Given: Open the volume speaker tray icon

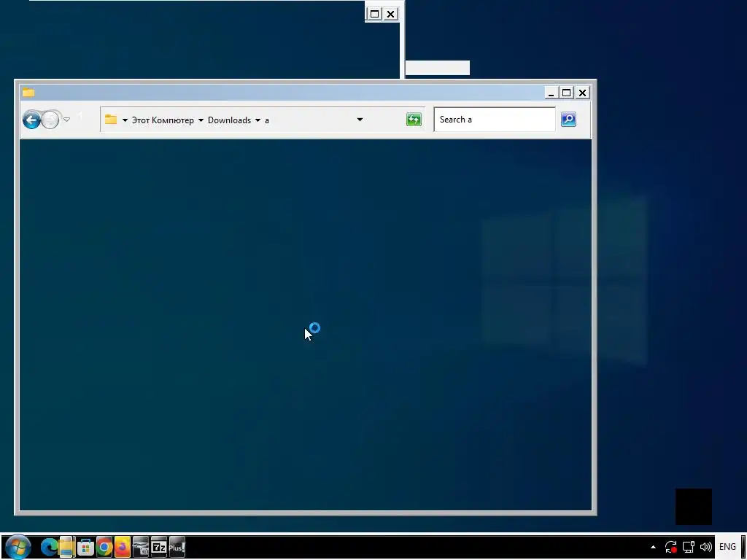Looking at the screenshot, I should pos(705,547).
